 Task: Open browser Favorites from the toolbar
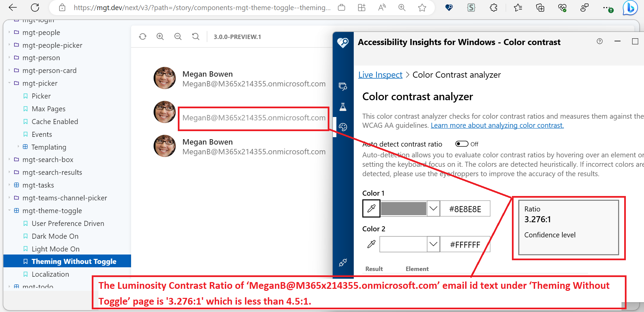tap(518, 7)
